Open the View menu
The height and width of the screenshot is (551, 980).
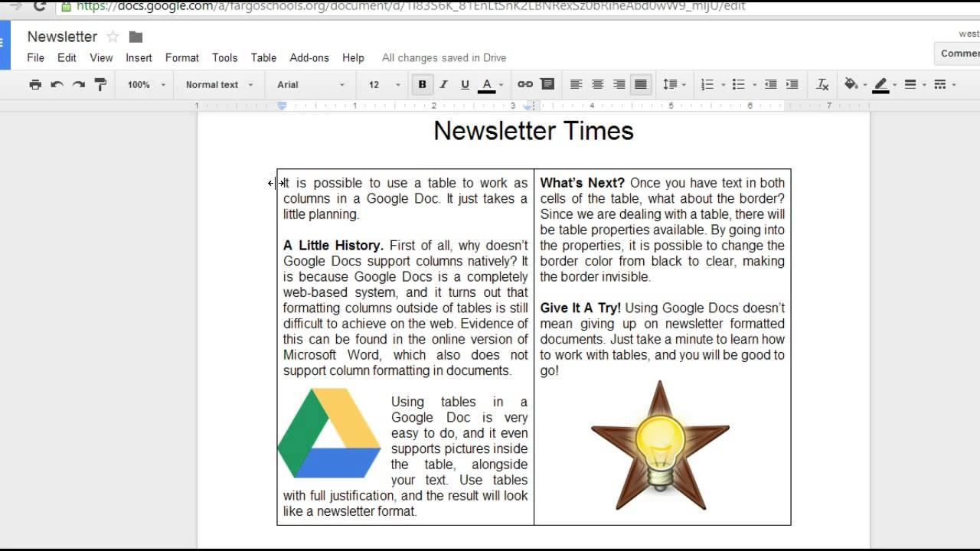(x=101, y=57)
